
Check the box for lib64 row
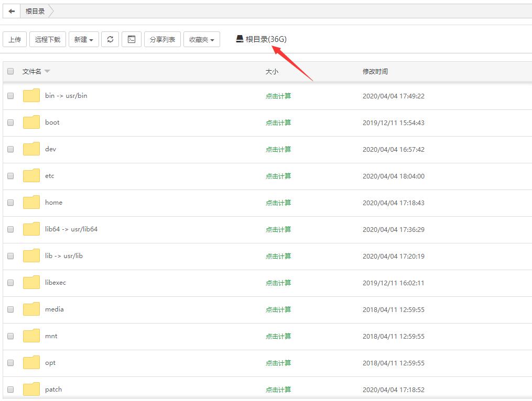click(10, 229)
